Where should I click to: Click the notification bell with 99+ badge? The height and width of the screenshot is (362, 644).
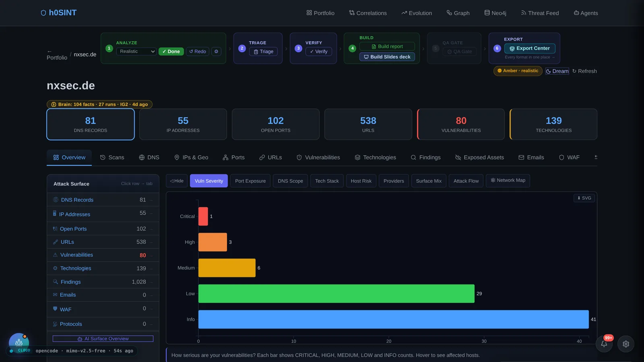604,343
